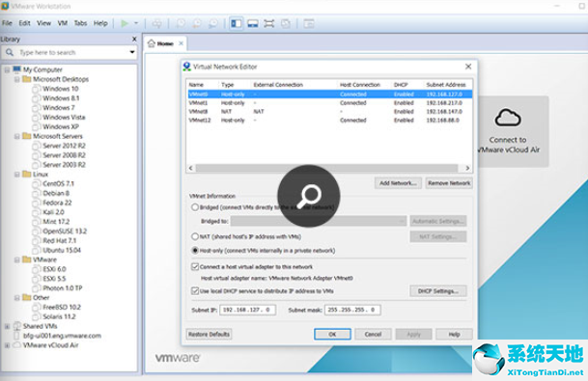Open the Tabs menu
Viewport: 588px width, 381px height.
point(80,23)
